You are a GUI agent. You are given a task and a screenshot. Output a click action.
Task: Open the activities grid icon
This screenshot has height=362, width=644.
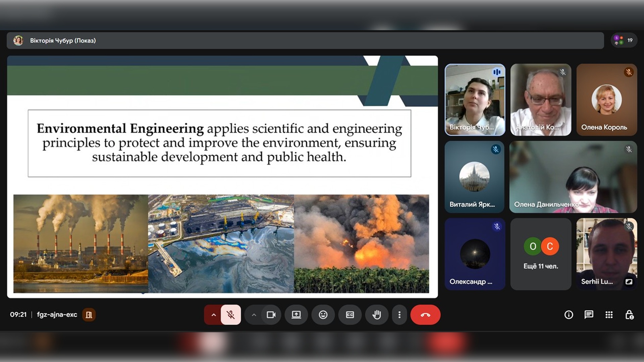pos(609,315)
